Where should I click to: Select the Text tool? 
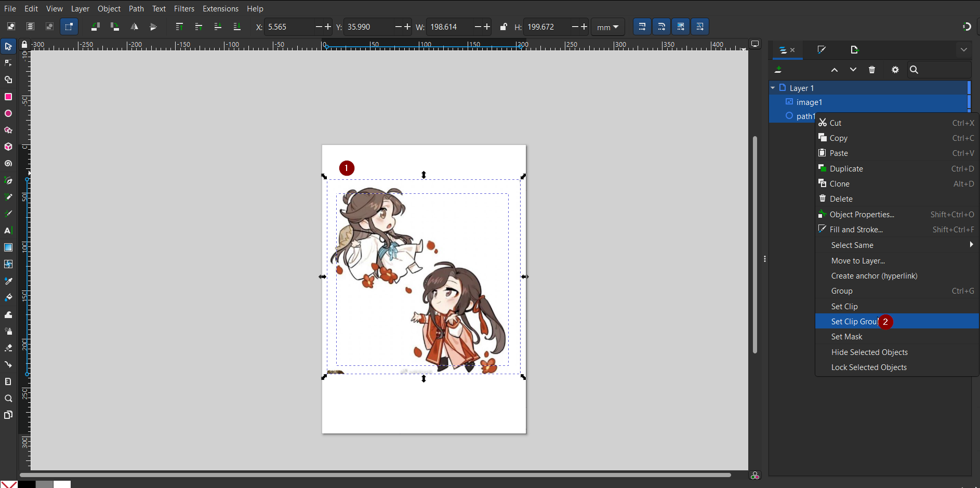click(x=8, y=231)
